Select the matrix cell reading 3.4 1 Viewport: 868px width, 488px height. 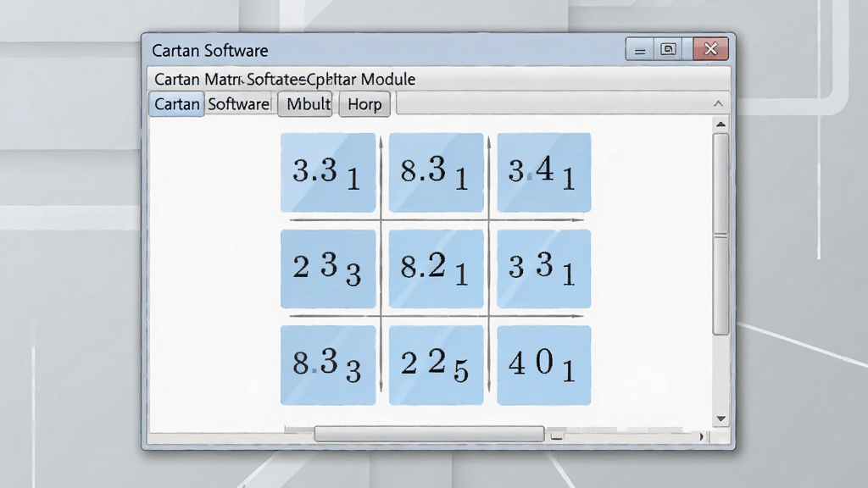tap(543, 172)
